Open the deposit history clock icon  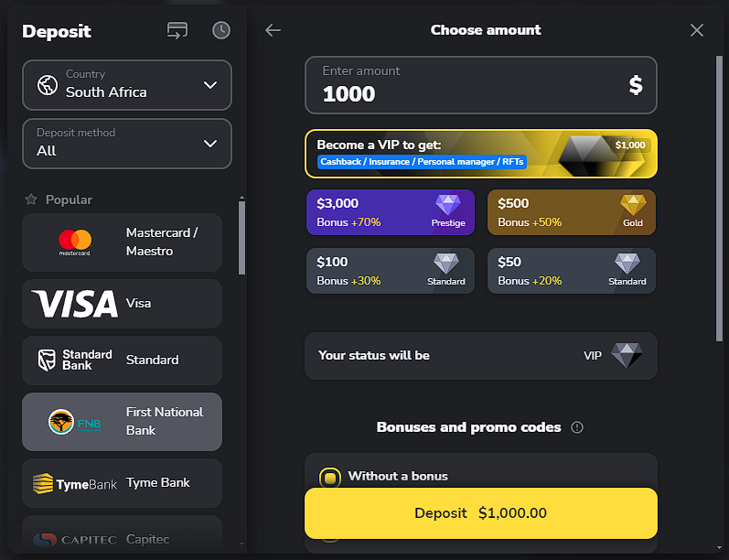(221, 30)
